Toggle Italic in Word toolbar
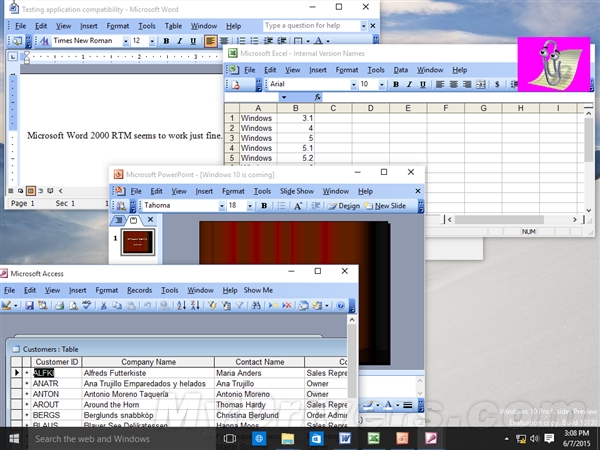Viewport: 600px width, 450px height. tap(180, 41)
